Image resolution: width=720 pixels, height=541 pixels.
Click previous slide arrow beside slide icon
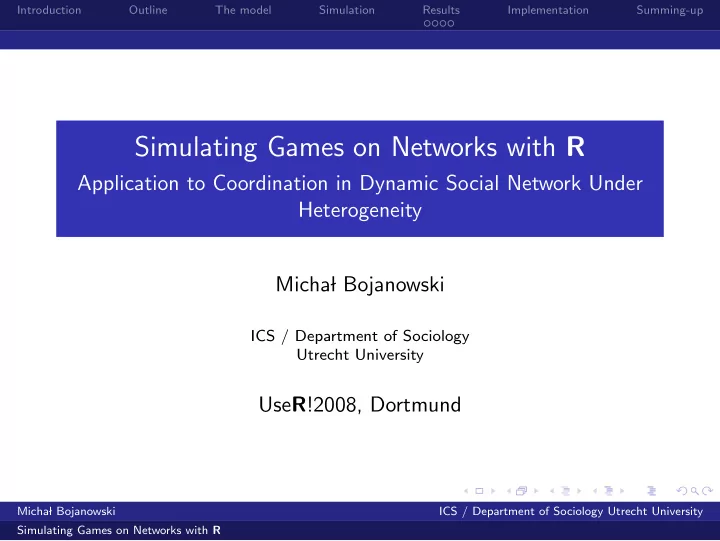pos(466,491)
